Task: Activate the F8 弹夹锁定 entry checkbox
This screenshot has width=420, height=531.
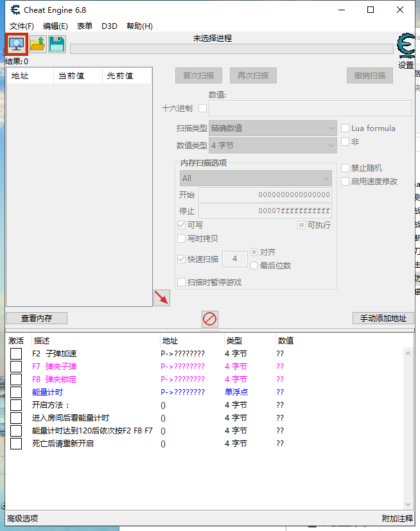Action: pyautogui.click(x=16, y=379)
